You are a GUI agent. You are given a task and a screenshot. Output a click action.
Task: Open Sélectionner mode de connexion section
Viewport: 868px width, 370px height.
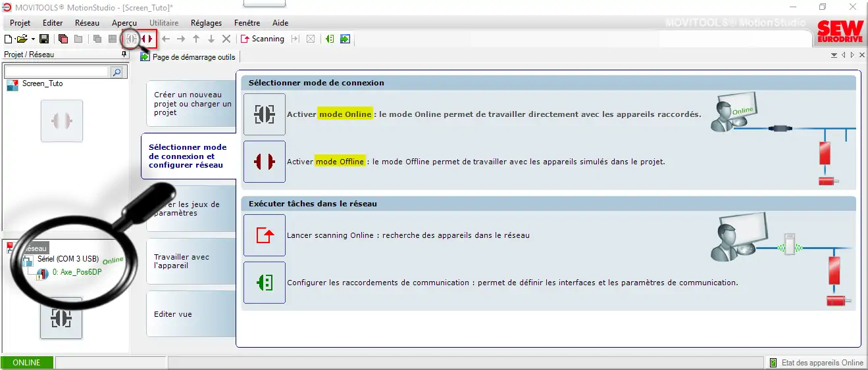coord(188,156)
